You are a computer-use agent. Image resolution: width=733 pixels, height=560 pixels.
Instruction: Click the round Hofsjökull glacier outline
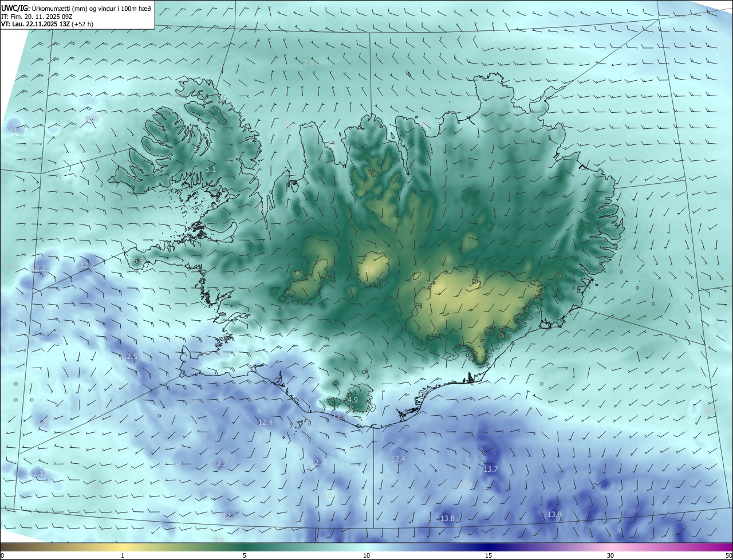(x=373, y=269)
